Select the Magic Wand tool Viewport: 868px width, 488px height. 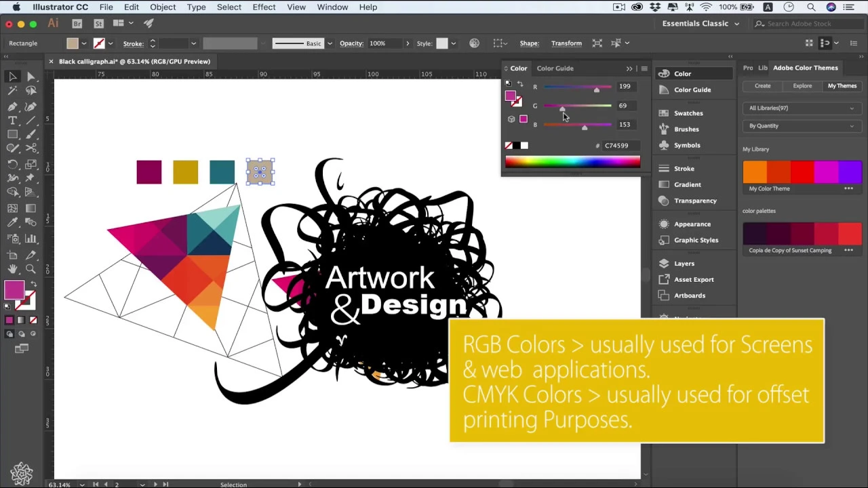point(12,91)
